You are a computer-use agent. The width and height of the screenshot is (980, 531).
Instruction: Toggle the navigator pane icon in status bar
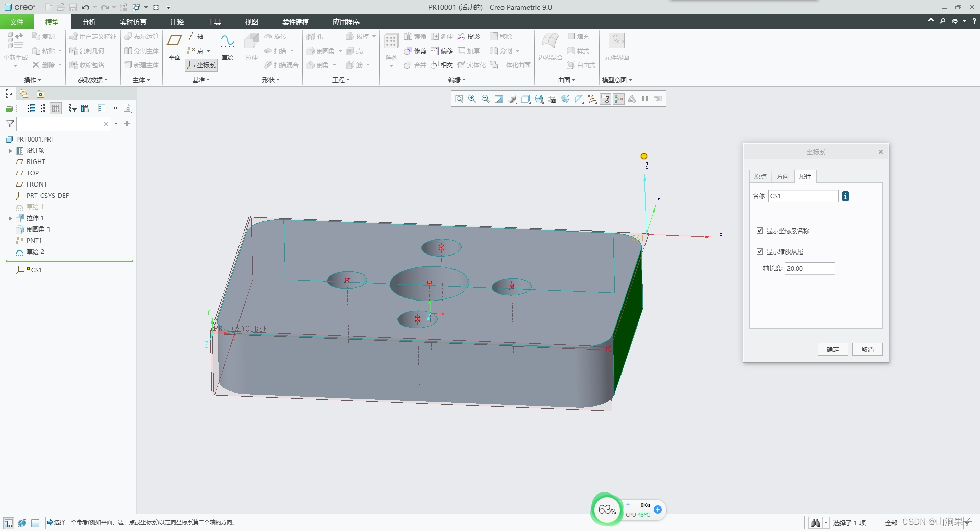(x=9, y=523)
